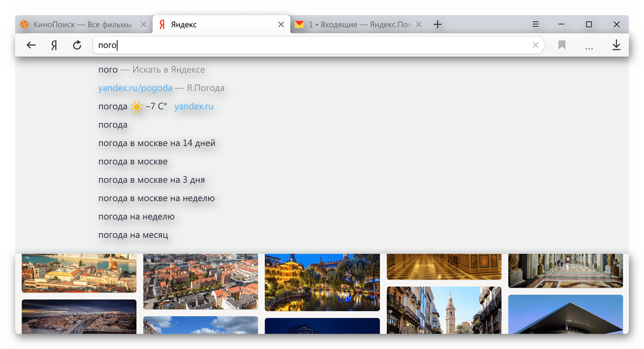Screen dimensions: 644x349
Task: Close the Яндекс.Почта tab
Action: coord(418,25)
